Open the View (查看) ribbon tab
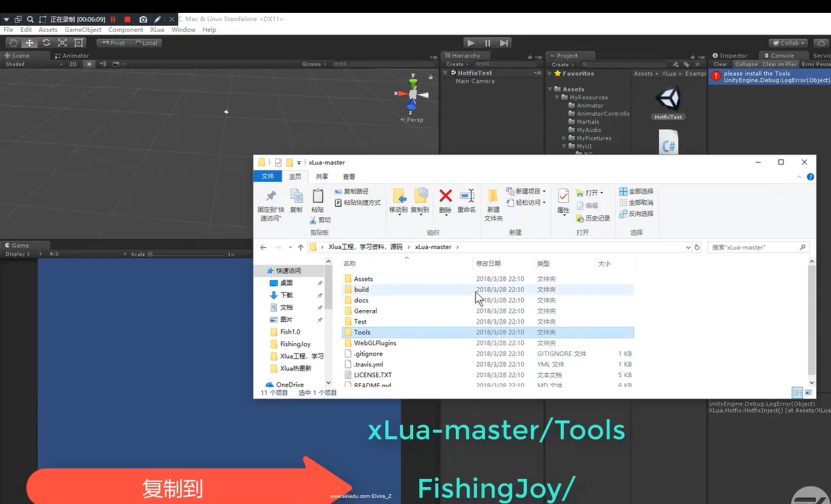Image resolution: width=831 pixels, height=504 pixels. (x=349, y=177)
